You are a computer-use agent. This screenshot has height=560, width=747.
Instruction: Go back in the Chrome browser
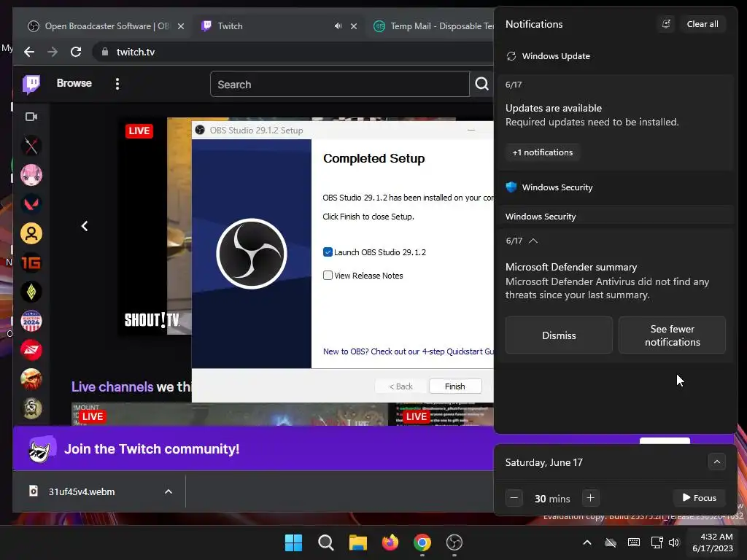click(29, 52)
